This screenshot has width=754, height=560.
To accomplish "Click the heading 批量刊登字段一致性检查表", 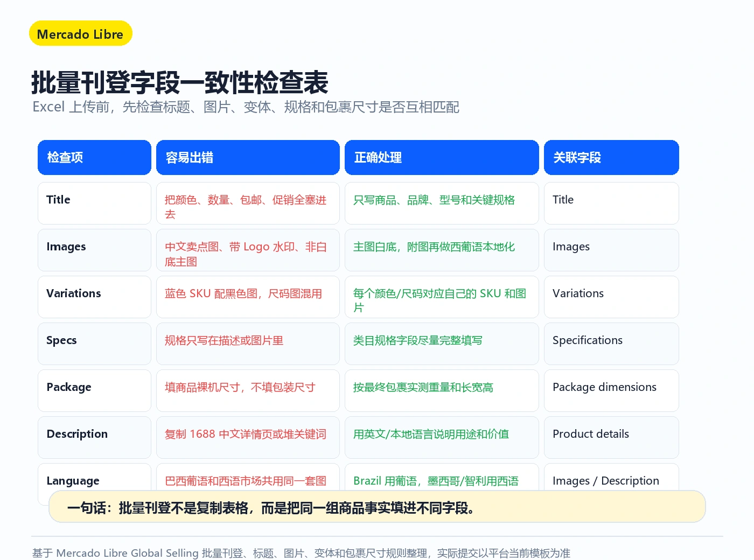I will (180, 82).
